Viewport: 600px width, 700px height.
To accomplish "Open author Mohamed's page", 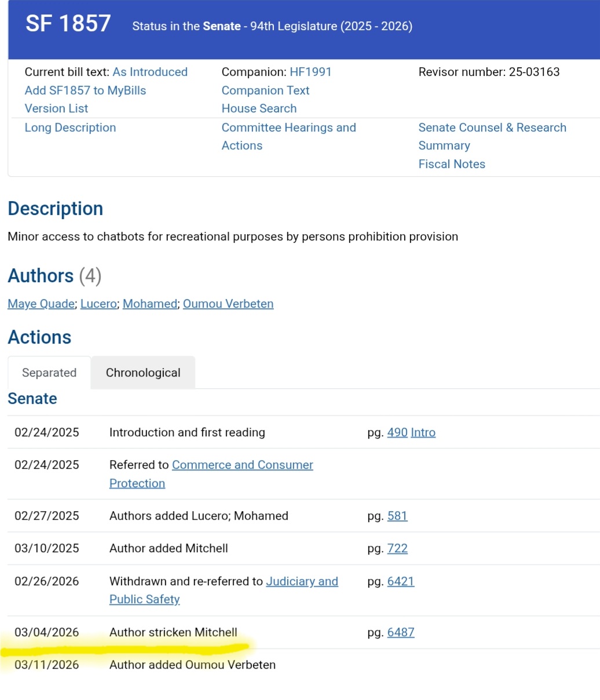I will tap(150, 304).
